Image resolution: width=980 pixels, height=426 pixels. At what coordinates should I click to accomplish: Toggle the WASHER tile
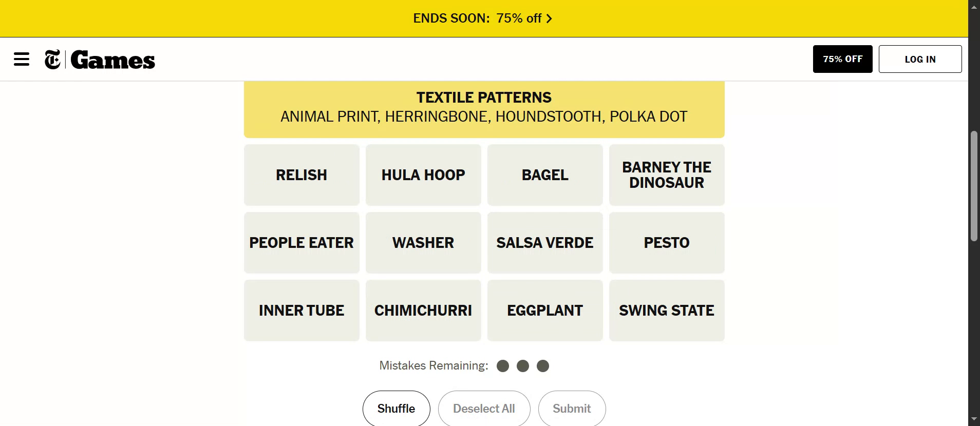(423, 243)
